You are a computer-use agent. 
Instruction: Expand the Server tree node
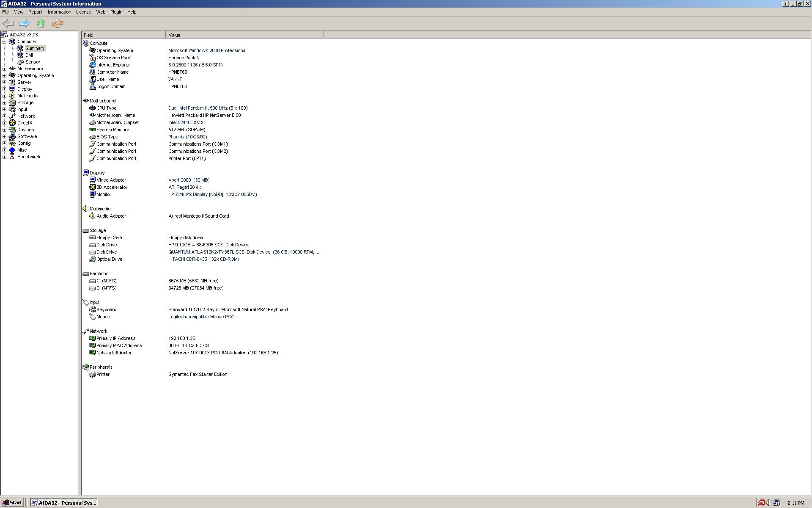(x=5, y=82)
